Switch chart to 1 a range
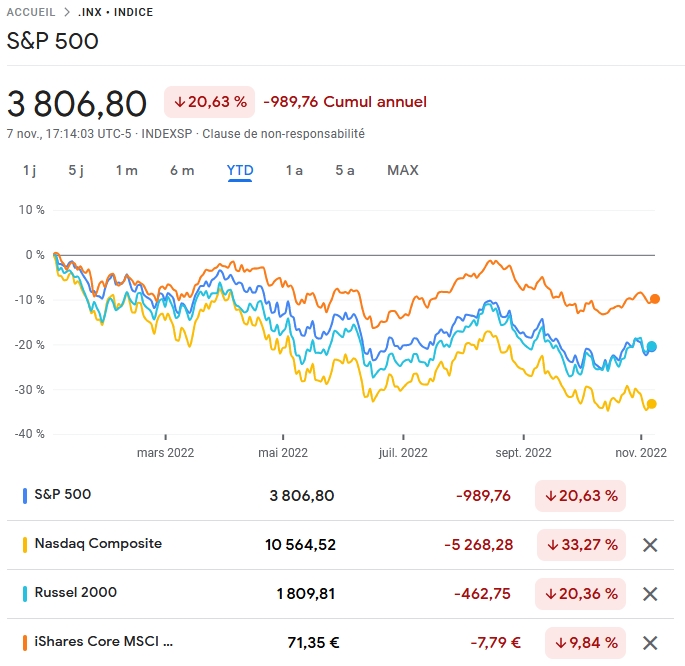The width and height of the screenshot is (685, 666). pos(294,170)
